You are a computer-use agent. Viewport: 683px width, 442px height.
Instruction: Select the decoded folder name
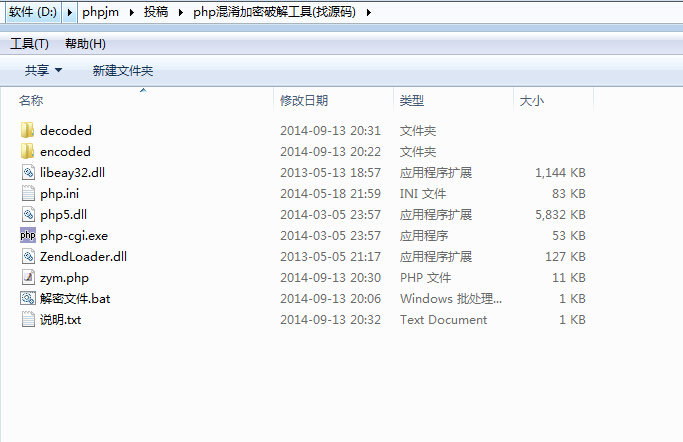tap(66, 130)
